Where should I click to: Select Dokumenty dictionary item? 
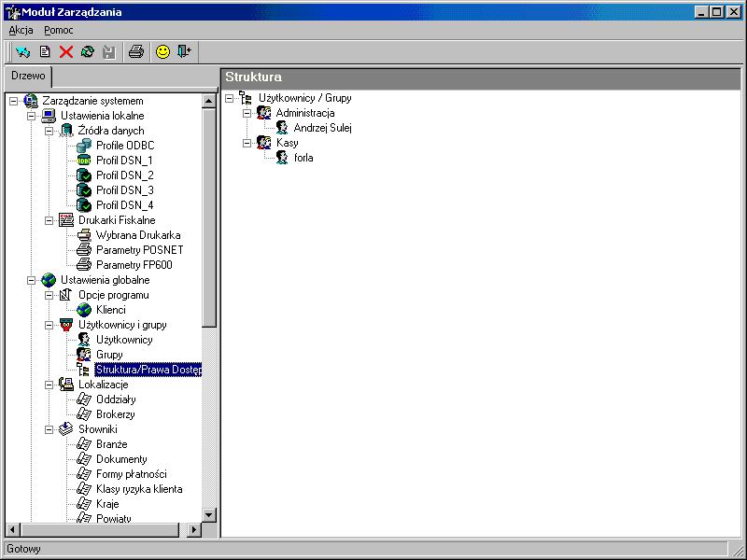tap(121, 459)
